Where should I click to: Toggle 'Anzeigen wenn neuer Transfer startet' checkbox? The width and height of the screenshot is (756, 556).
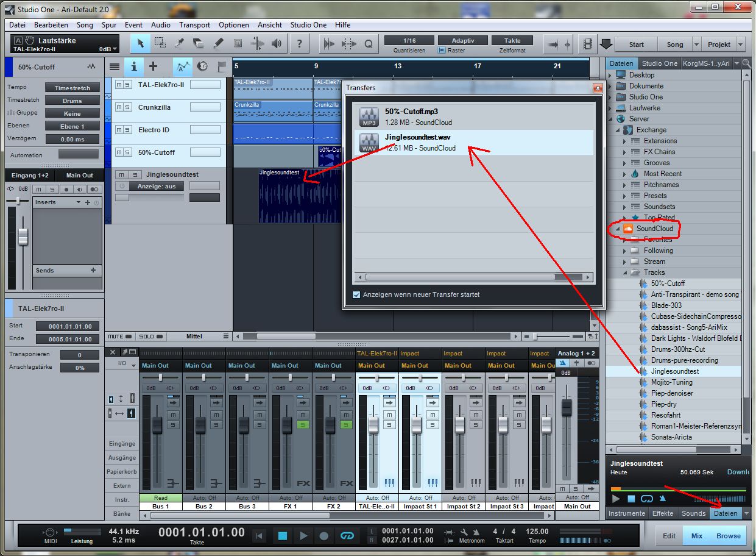(356, 294)
